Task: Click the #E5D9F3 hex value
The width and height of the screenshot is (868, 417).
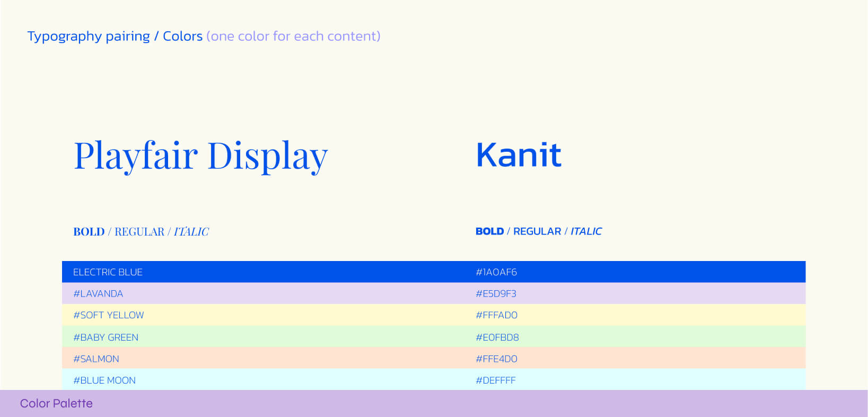Action: point(496,294)
